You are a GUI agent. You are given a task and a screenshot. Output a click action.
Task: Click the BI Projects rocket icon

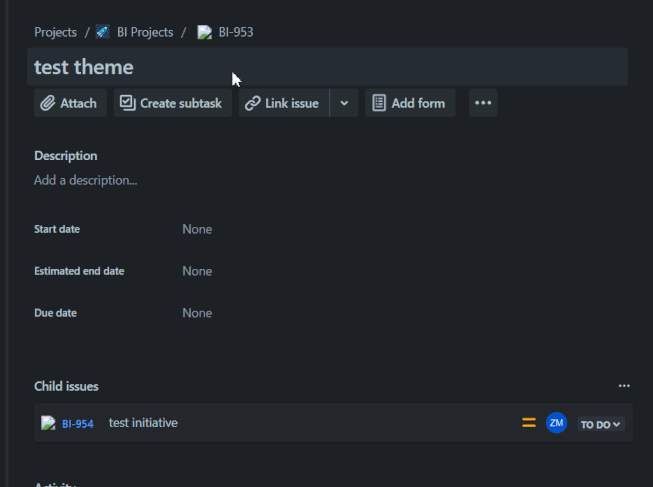(x=102, y=32)
